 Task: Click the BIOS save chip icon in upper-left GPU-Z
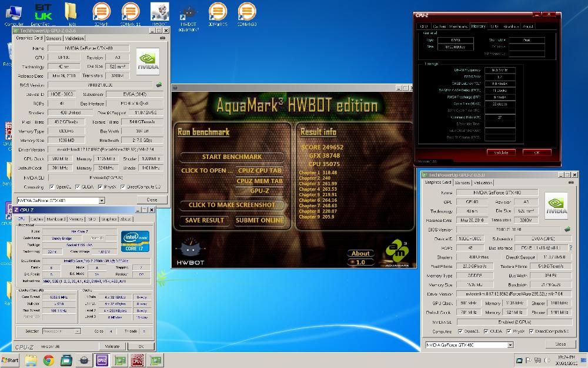coord(159,85)
